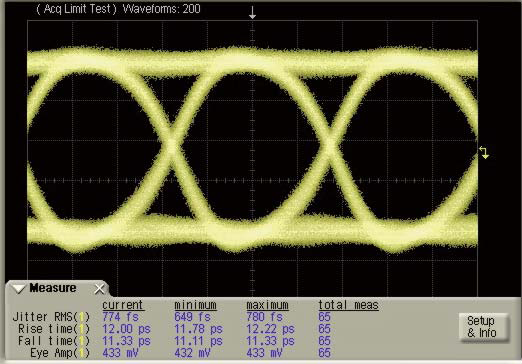Screen dimensions: 522x364
Task: Click the maximum column header
Action: coord(267,305)
